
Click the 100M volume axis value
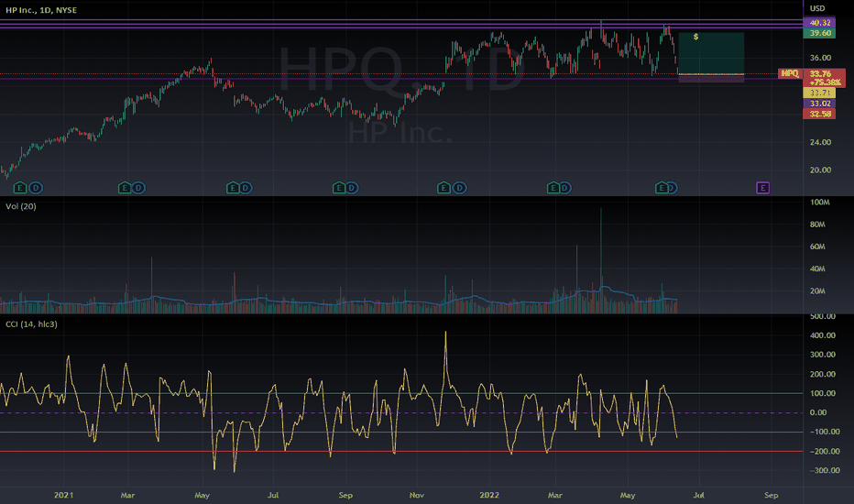[x=820, y=203]
